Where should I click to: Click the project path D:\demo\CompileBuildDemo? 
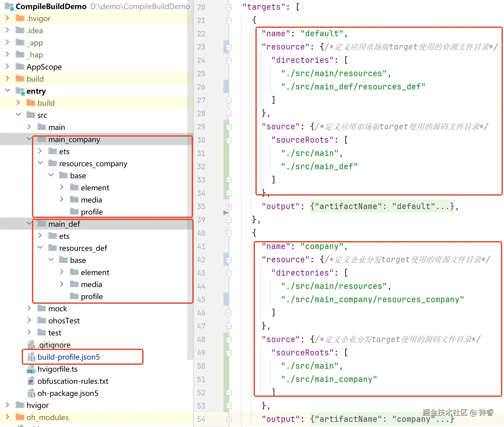point(140,6)
